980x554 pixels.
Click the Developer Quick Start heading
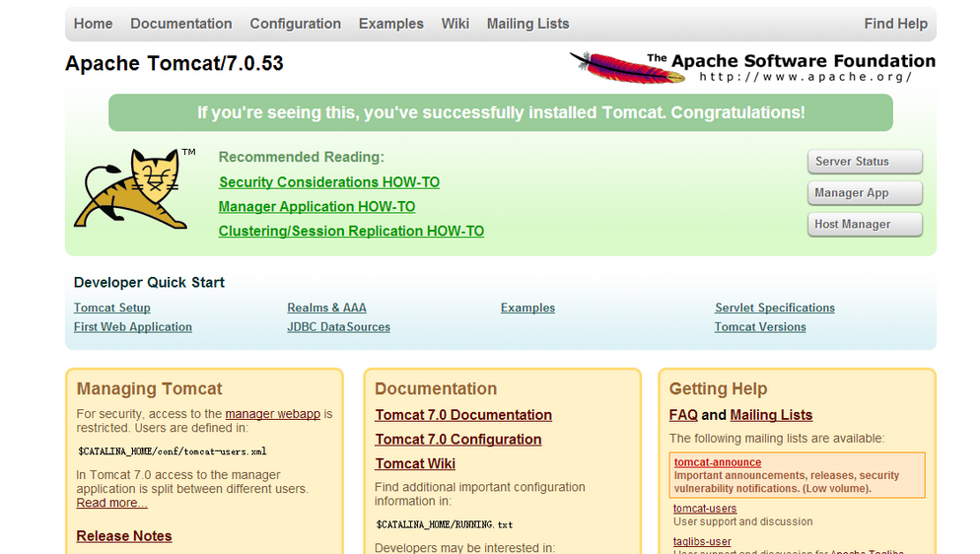(x=149, y=283)
